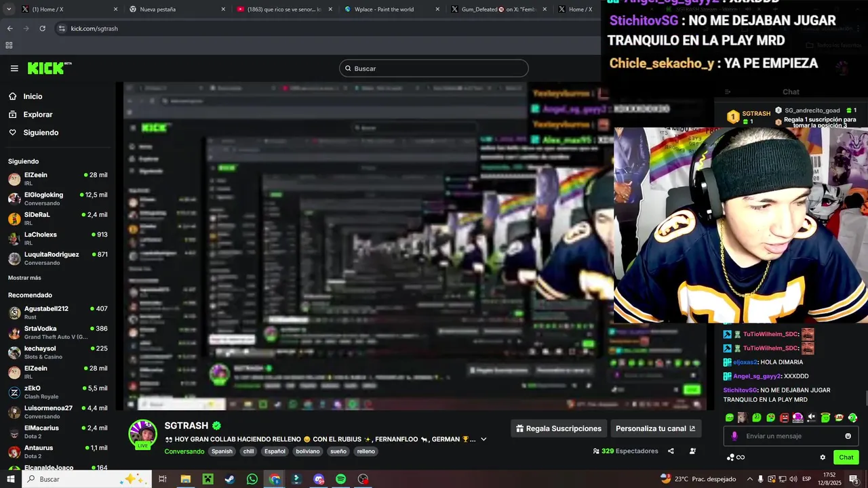The height and width of the screenshot is (488, 868).
Task: Click the SGTRASH verified badge
Action: (216, 426)
